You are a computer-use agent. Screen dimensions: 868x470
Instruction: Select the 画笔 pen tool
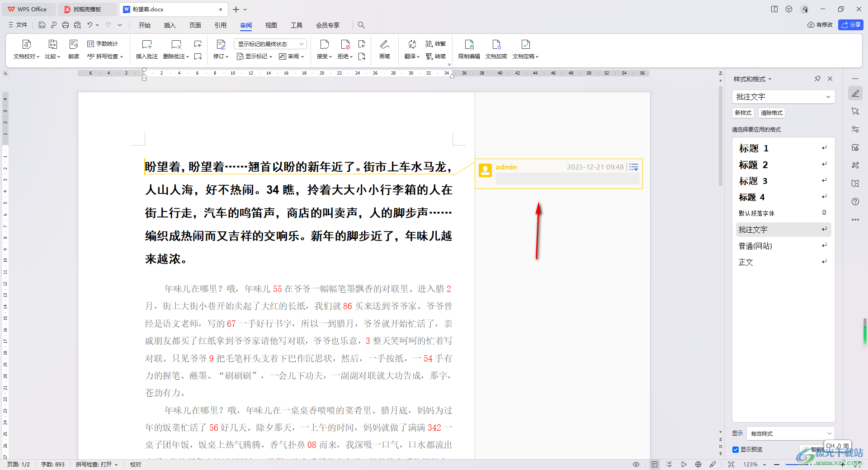click(x=385, y=49)
